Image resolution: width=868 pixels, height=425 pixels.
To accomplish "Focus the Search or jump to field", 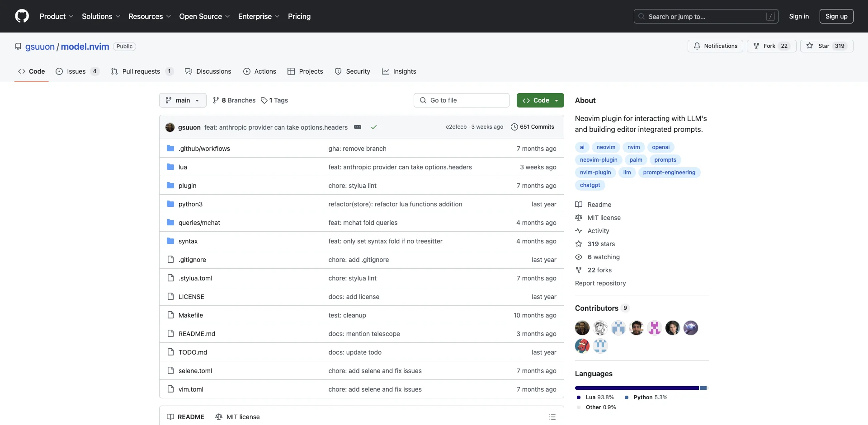I will 706,16.
